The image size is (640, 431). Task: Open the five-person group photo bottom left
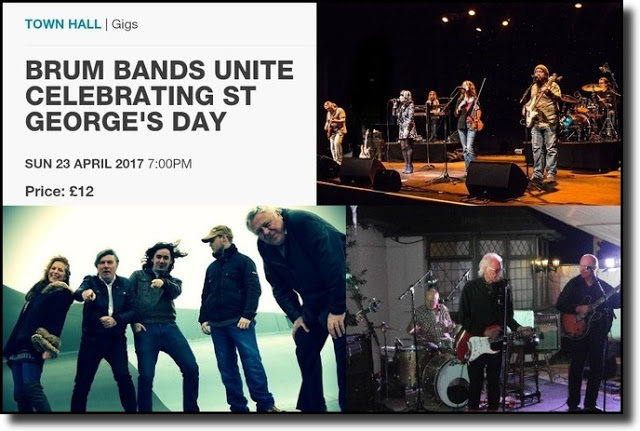(174, 309)
